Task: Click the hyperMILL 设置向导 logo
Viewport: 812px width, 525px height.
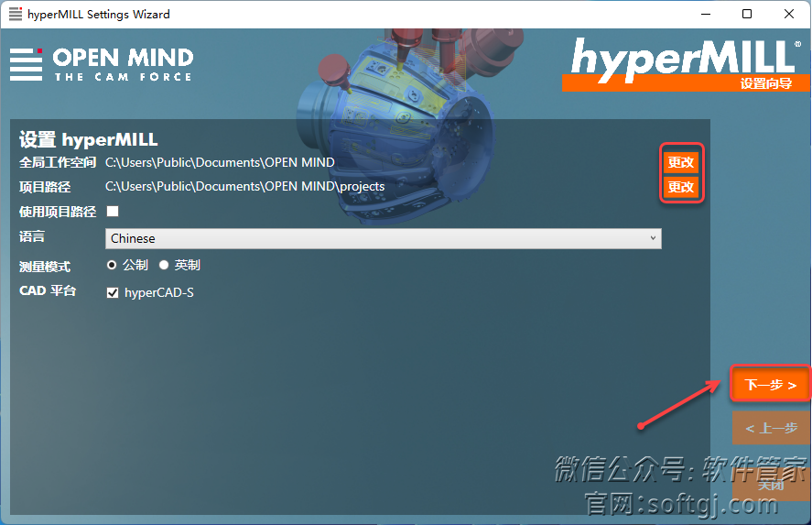Action: click(x=686, y=64)
